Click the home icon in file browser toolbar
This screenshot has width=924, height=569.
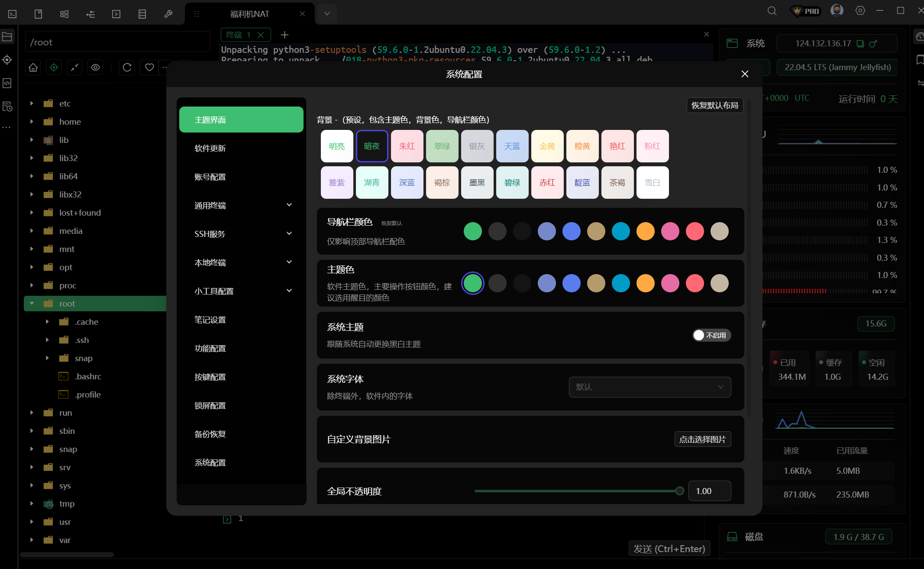(33, 68)
